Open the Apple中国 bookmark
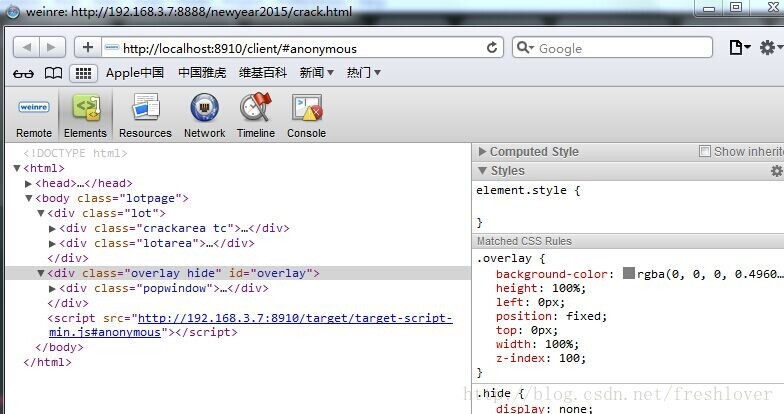Image resolution: width=784 pixels, height=414 pixels. (135, 73)
